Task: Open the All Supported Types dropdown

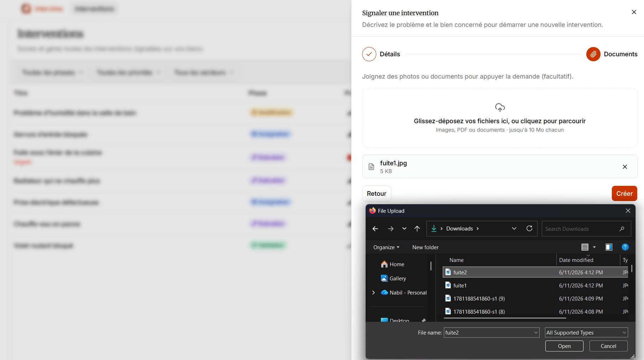Action: (586, 332)
